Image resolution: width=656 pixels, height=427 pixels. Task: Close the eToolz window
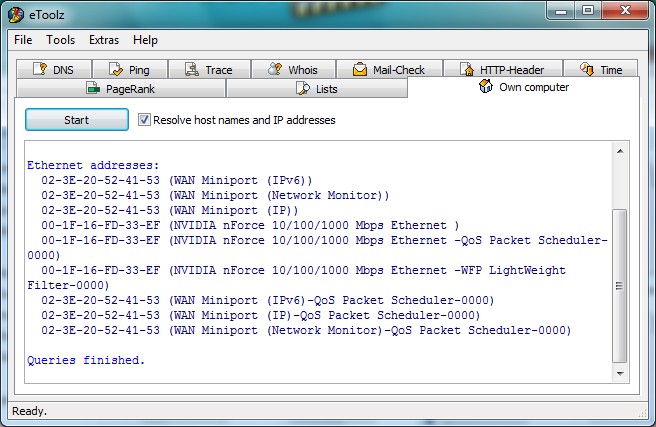625,10
